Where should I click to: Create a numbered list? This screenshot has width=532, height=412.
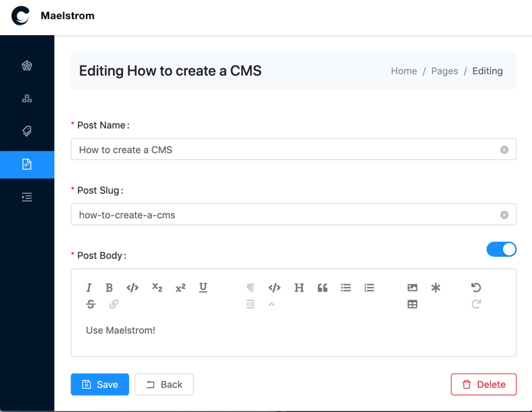pyautogui.click(x=369, y=288)
